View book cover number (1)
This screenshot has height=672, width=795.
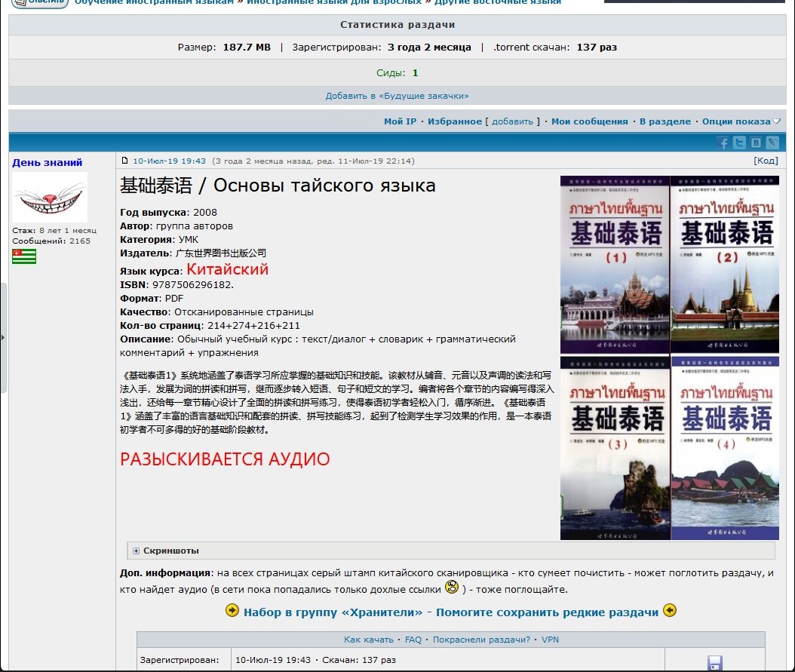pos(615,265)
